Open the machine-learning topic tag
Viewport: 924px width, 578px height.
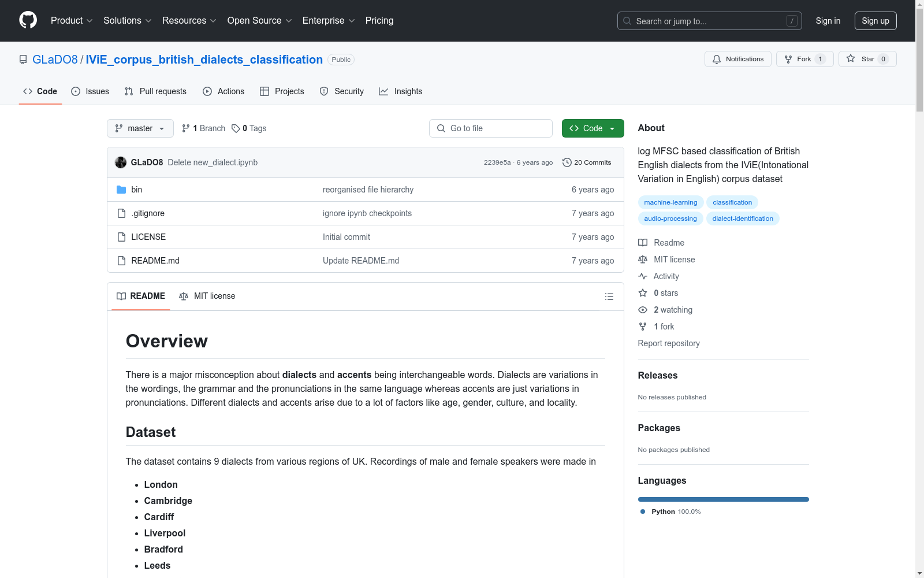pos(670,202)
